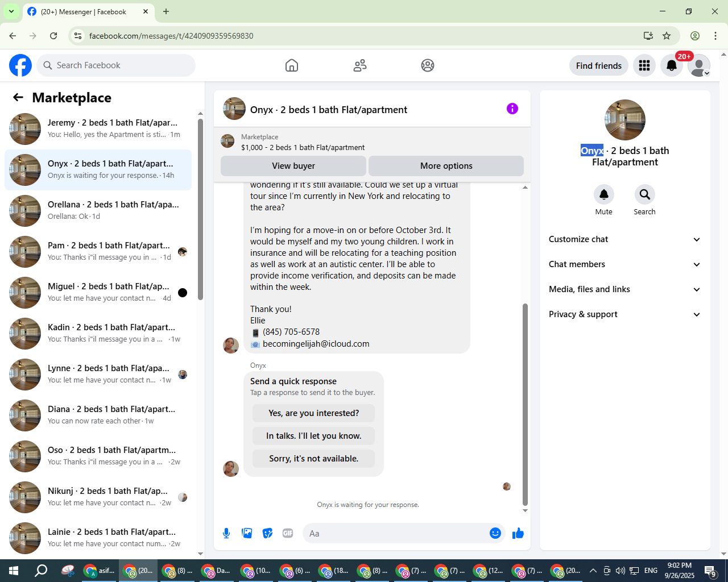Open Chrome three-dot menu
Viewport: 728px width, 582px height.
[x=715, y=36]
